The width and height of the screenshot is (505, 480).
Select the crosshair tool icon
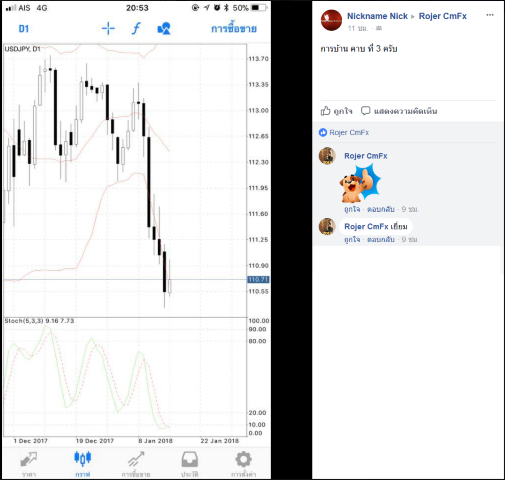coord(108,29)
